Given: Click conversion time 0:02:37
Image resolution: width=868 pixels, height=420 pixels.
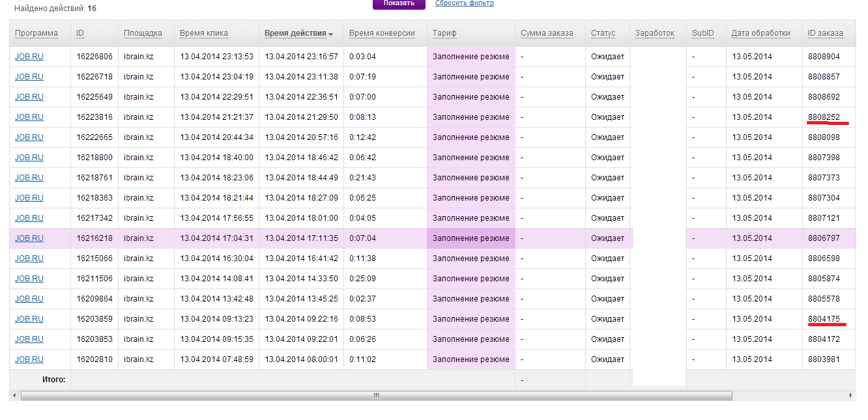Looking at the screenshot, I should click(362, 299).
